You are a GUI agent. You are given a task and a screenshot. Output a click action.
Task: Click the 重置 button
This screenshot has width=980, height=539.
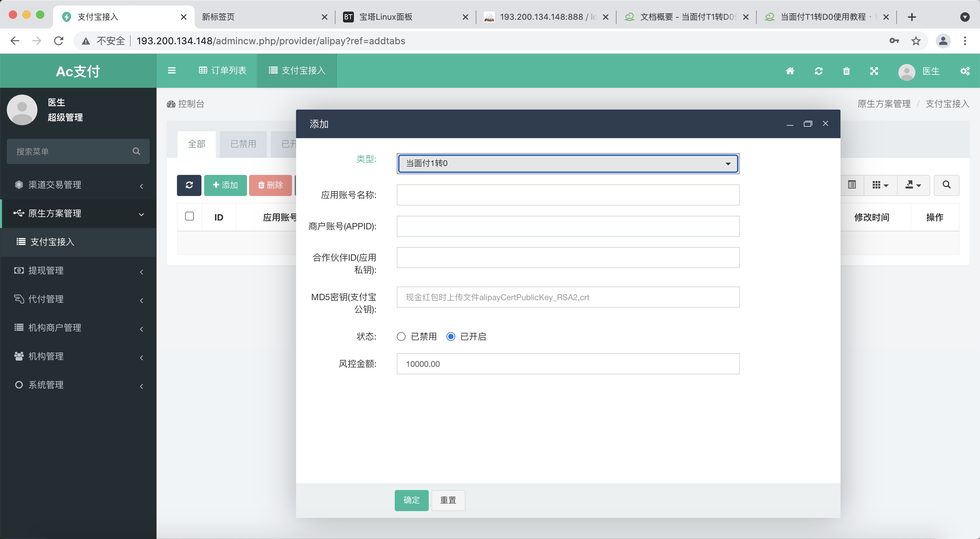click(448, 500)
